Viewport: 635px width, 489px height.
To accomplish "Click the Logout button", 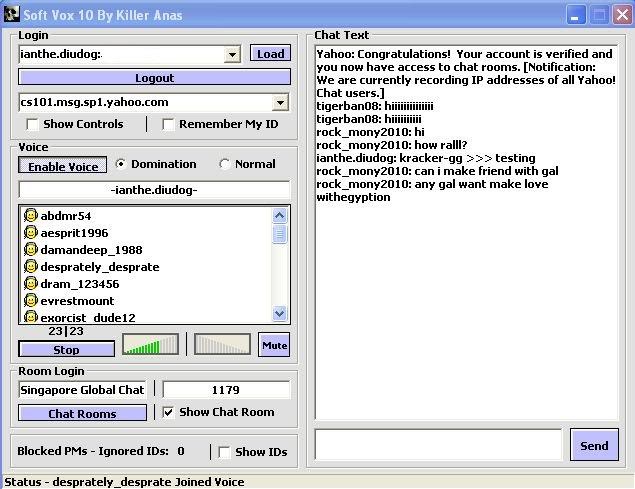I will [154, 77].
